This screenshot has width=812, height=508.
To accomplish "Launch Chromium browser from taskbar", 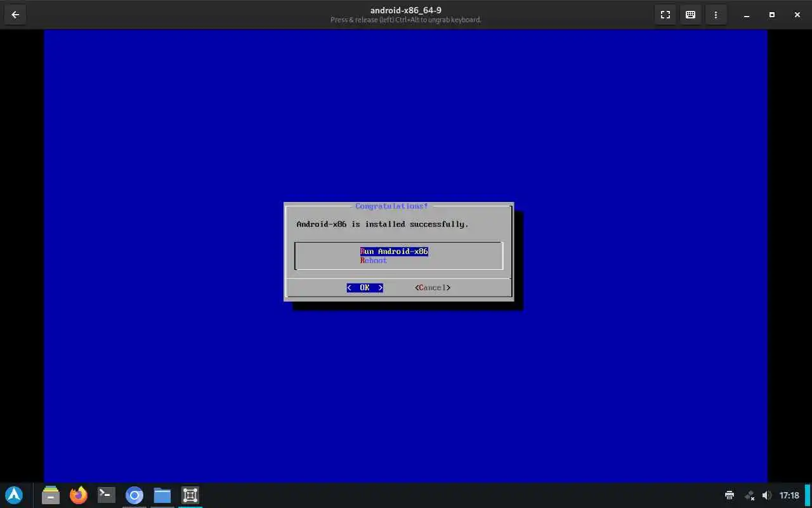I will [134, 495].
